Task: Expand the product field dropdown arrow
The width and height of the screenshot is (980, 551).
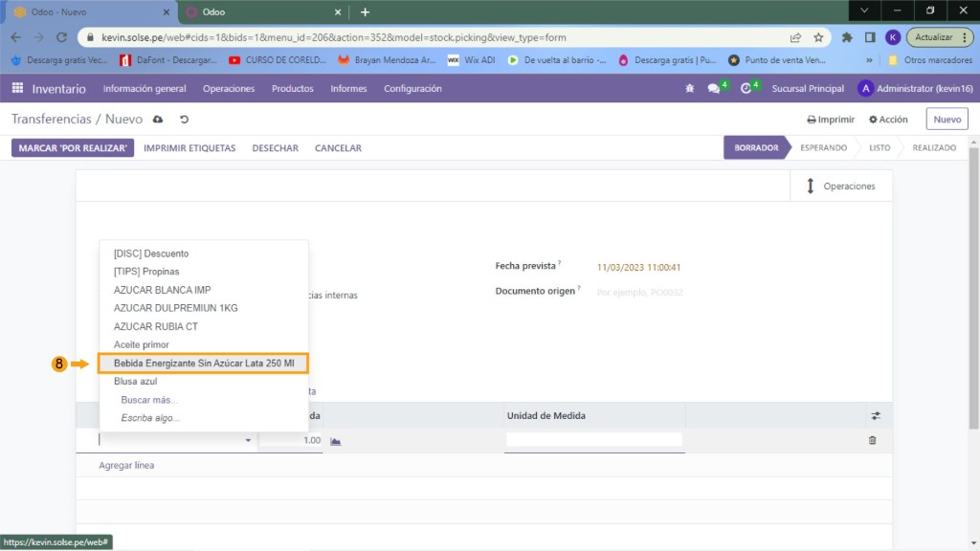Action: 249,441
